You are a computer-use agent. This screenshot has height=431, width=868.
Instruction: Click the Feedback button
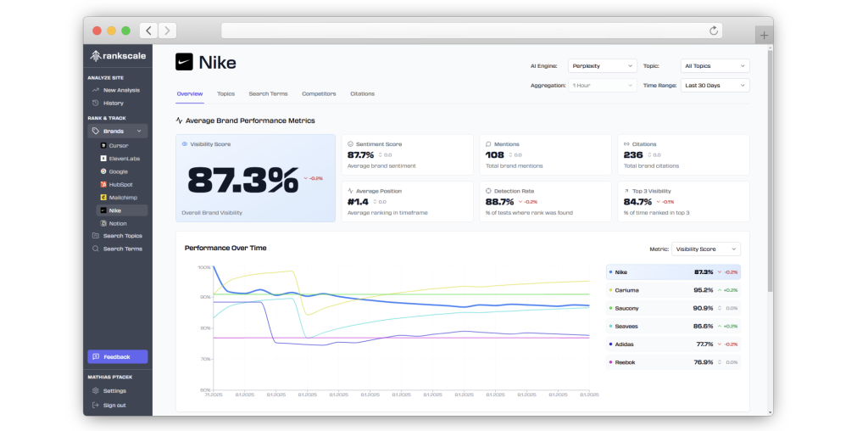click(x=117, y=357)
